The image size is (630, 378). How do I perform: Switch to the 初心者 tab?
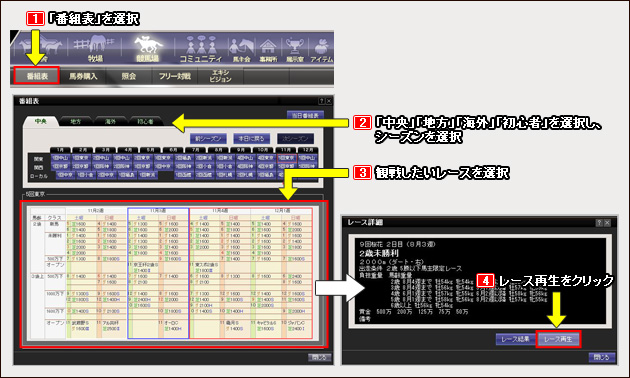point(145,121)
